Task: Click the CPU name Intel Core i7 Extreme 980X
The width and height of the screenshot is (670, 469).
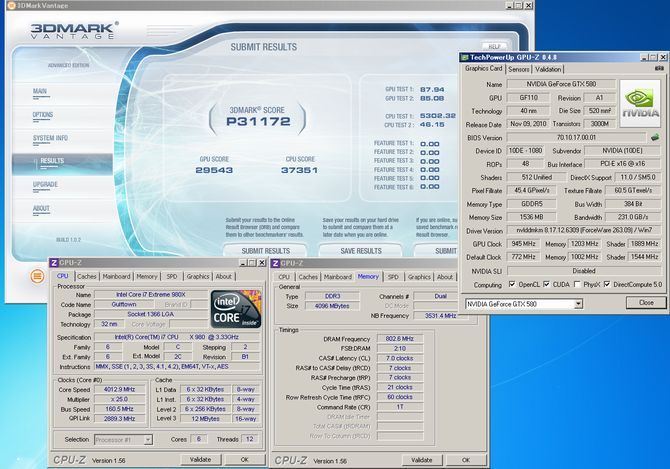Action: [151, 294]
